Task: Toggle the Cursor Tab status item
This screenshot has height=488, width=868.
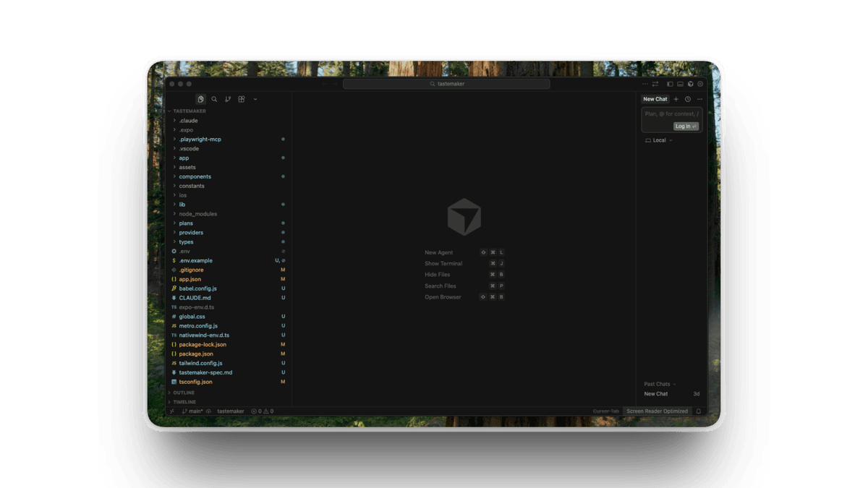Action: tap(606, 411)
